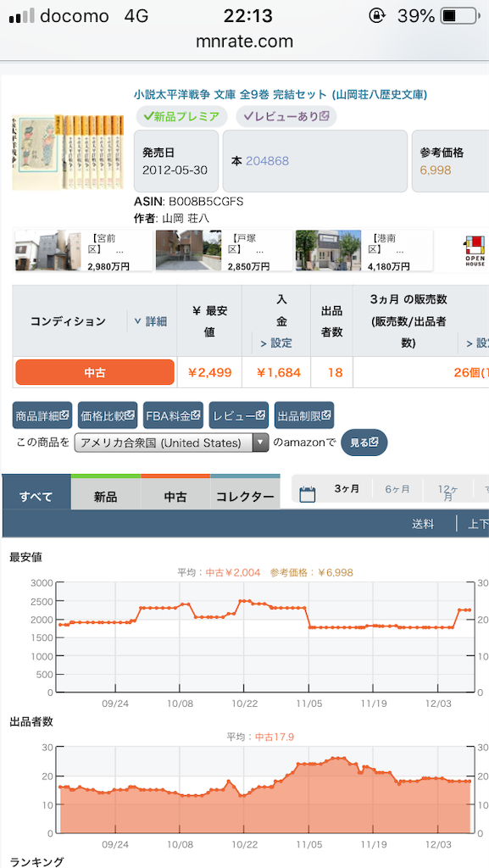Tap the 最安値 chart legend 中古¥2,004
Image resolution: width=489 pixels, height=868 pixels.
[233, 572]
